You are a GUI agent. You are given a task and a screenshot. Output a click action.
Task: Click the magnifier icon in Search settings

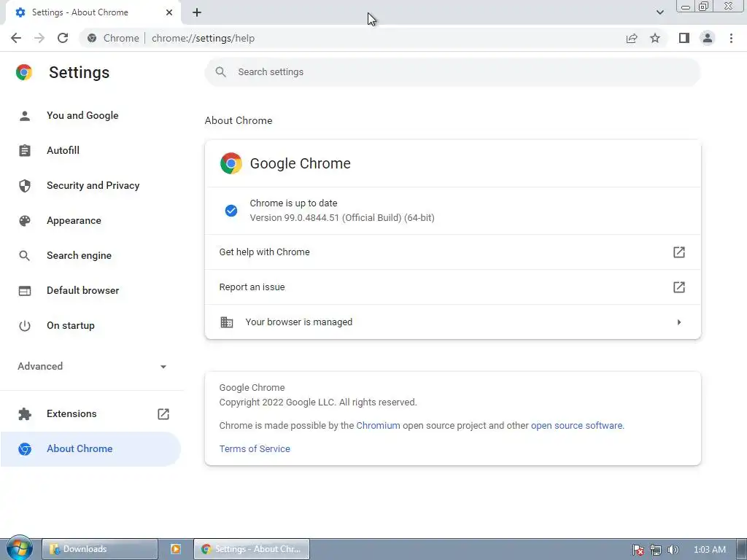point(220,72)
